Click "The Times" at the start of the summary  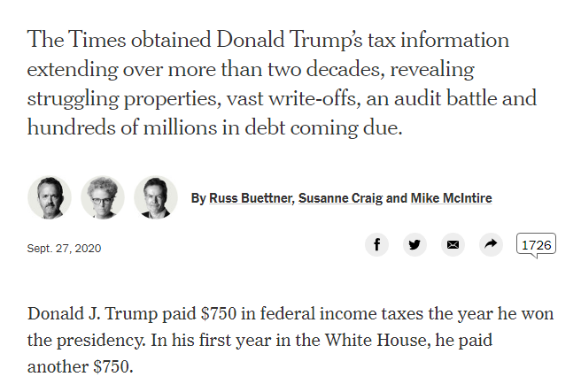[x=77, y=39]
